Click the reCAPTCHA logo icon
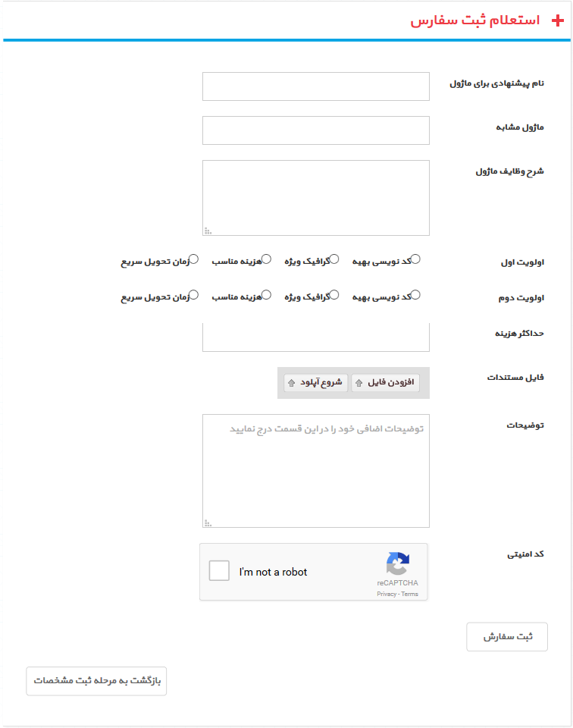Viewport: 573px width, 728px height. (397, 564)
